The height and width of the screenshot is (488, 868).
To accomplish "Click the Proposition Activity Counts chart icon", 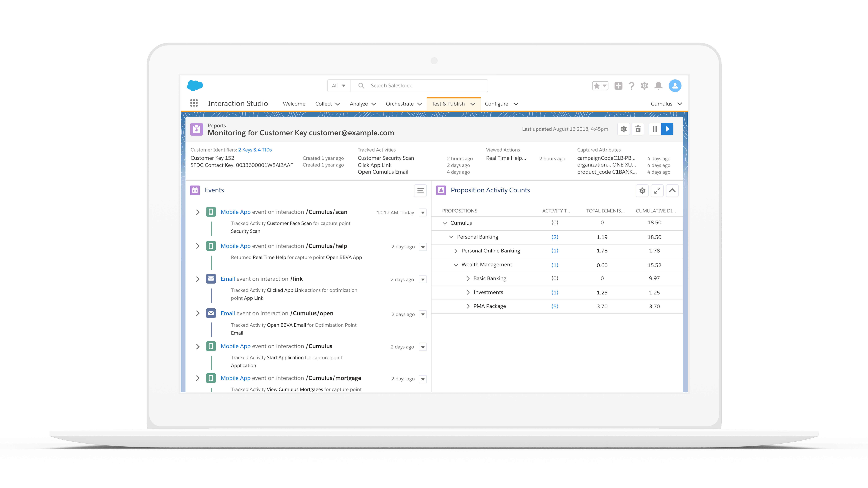I will click(x=441, y=190).
